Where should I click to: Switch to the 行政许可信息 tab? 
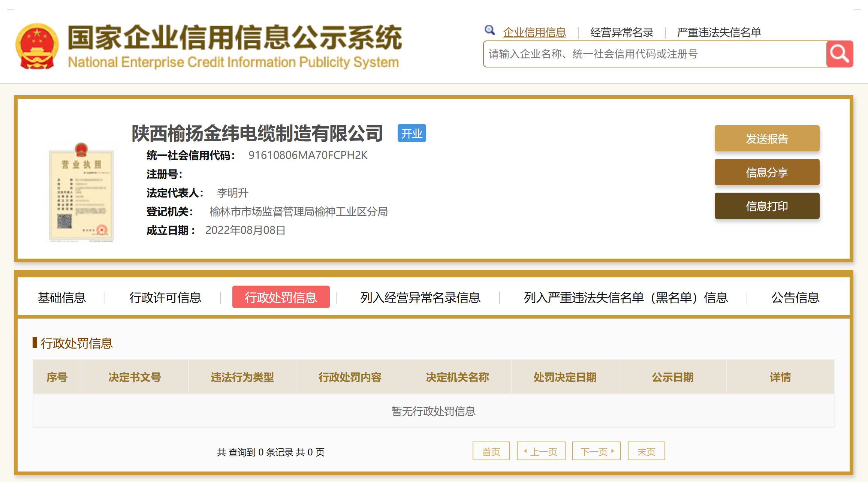point(165,298)
